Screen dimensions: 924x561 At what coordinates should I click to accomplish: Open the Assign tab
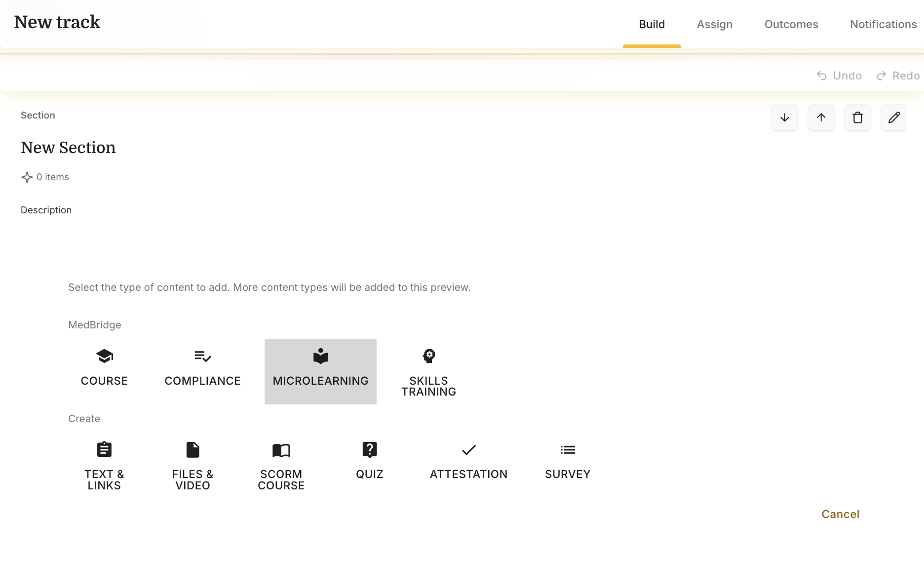click(714, 24)
